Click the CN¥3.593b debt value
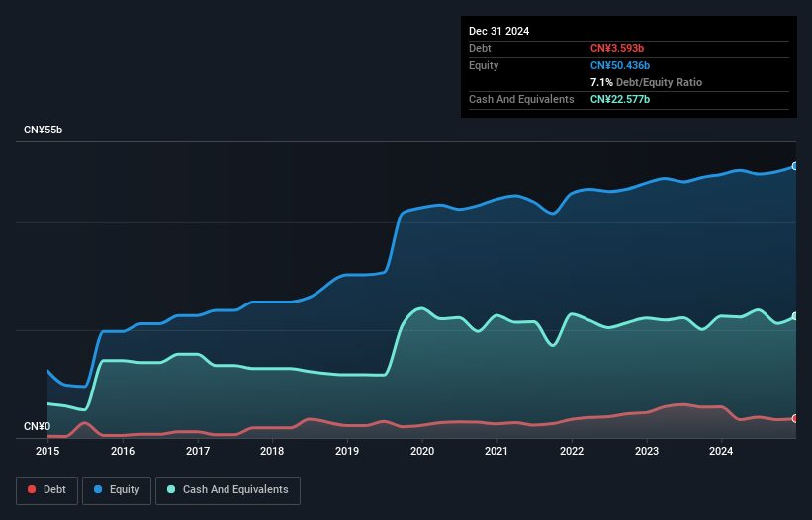The image size is (812, 520). click(617, 48)
